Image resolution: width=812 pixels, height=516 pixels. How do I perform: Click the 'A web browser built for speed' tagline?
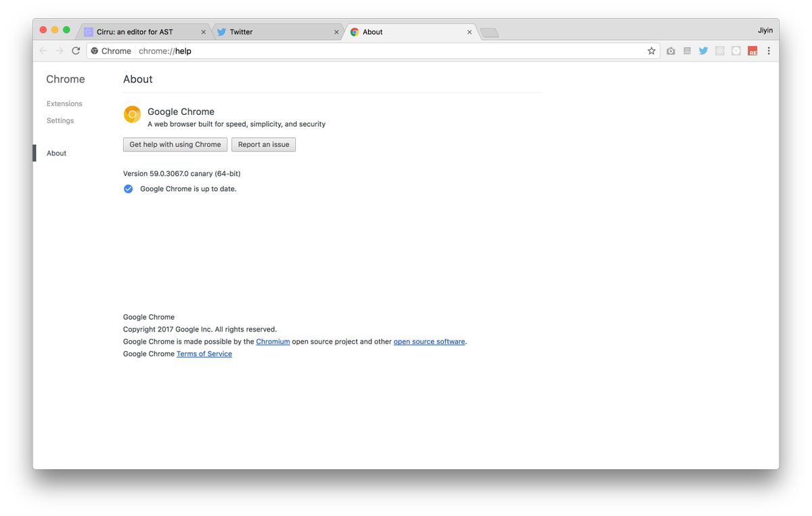point(236,124)
